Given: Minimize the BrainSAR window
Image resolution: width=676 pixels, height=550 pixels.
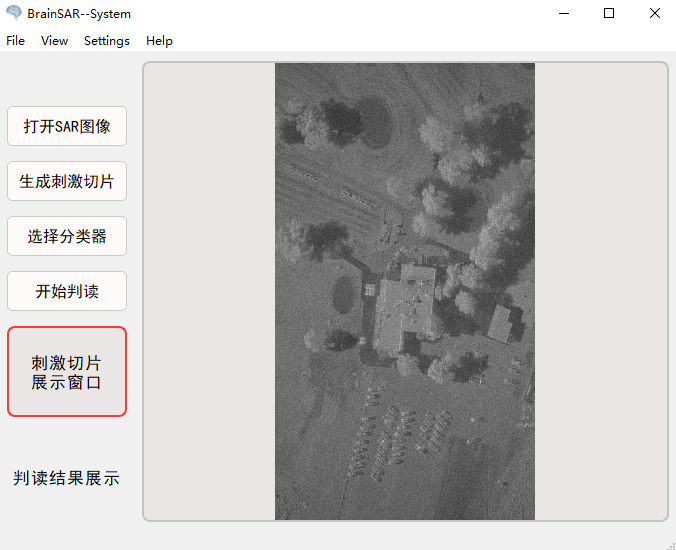Looking at the screenshot, I should pyautogui.click(x=564, y=13).
